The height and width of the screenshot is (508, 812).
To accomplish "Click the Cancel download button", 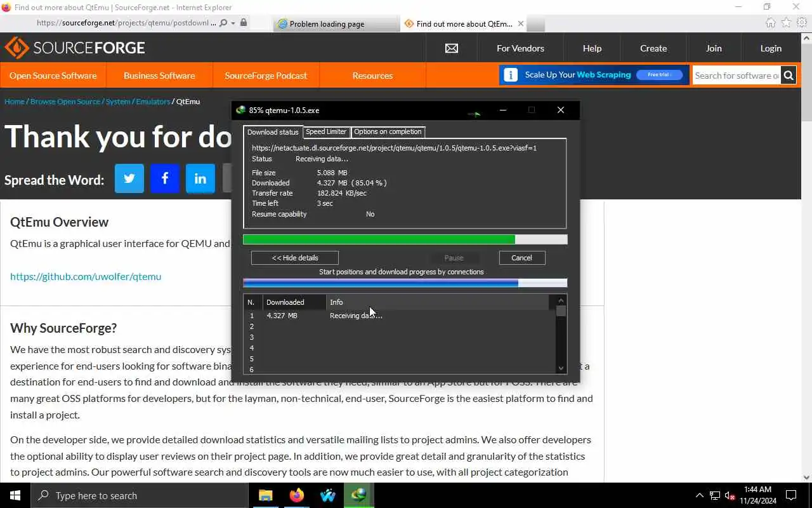I will coord(521,258).
